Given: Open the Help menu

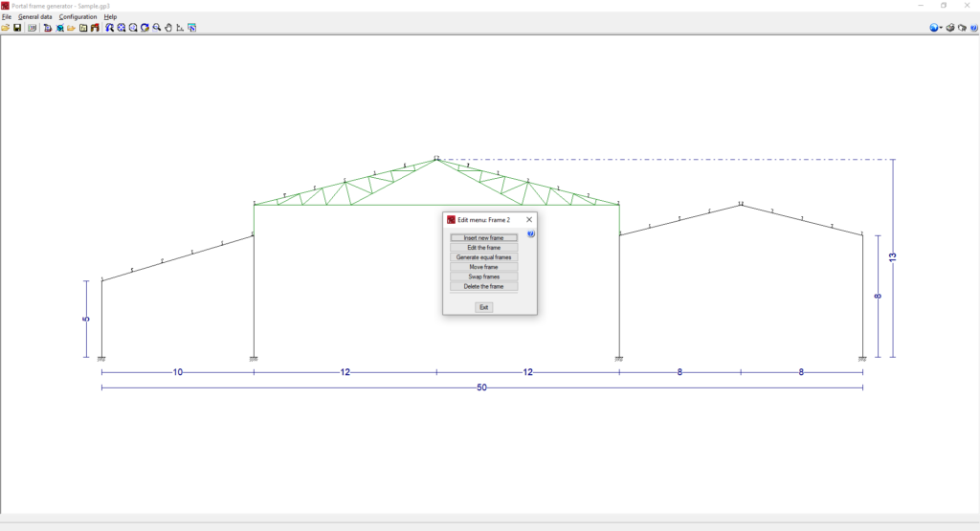Looking at the screenshot, I should point(111,17).
